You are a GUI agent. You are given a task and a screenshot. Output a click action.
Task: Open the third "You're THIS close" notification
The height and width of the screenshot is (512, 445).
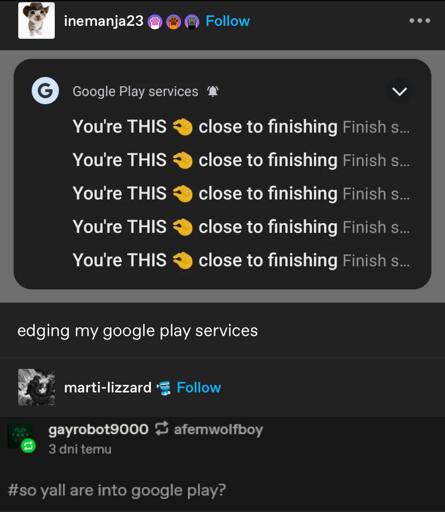(241, 194)
